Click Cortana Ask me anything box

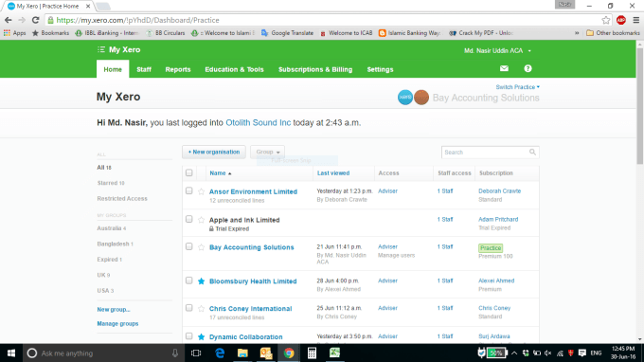pos(102,353)
